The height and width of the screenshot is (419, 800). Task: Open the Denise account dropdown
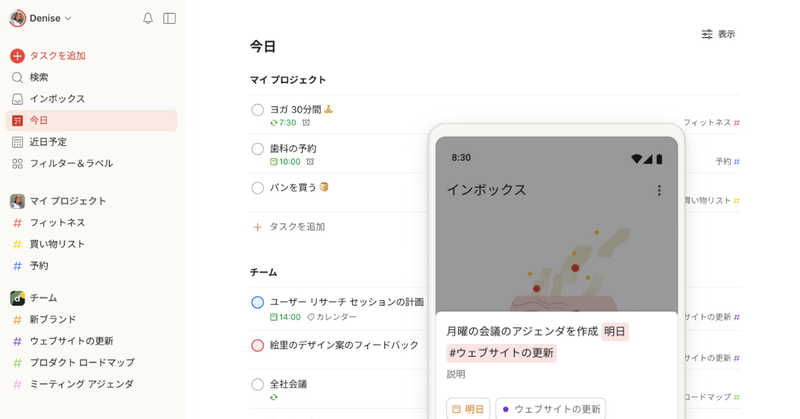50,18
